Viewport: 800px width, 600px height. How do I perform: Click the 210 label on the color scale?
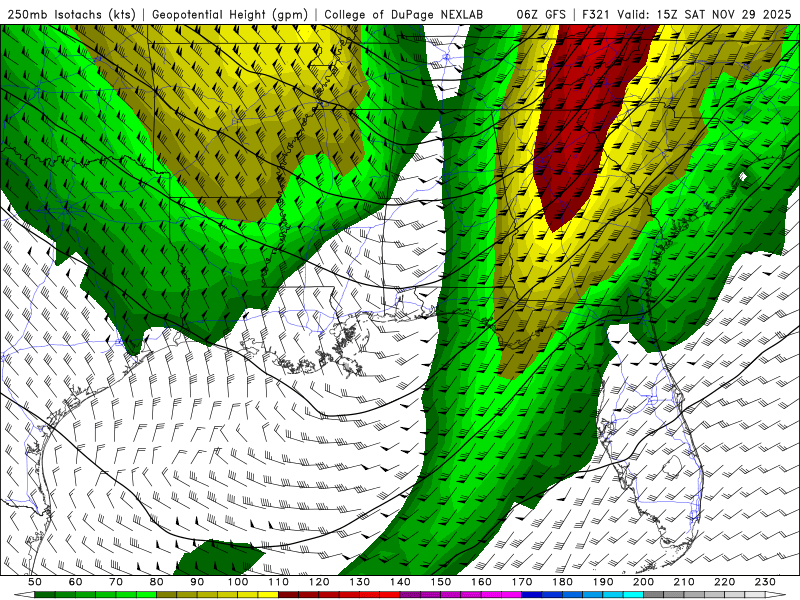[684, 582]
